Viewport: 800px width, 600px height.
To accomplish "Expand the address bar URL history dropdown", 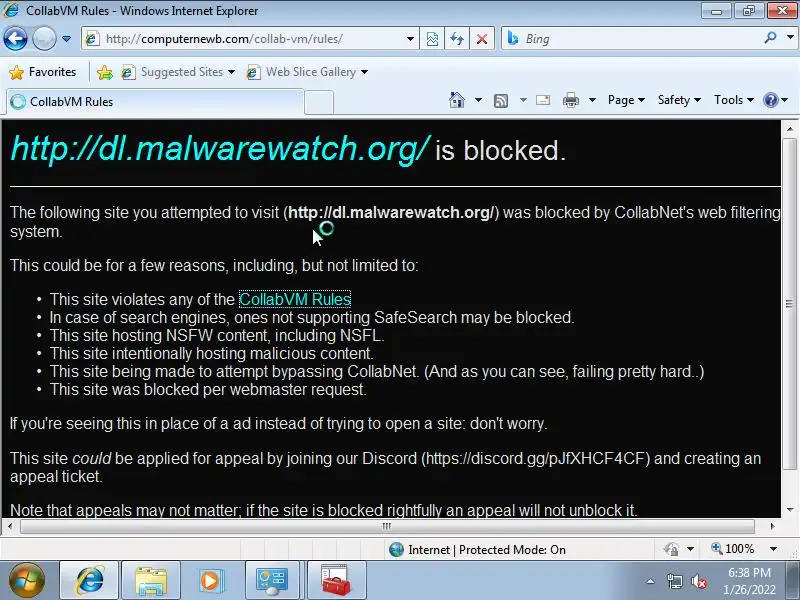I will [x=410, y=39].
